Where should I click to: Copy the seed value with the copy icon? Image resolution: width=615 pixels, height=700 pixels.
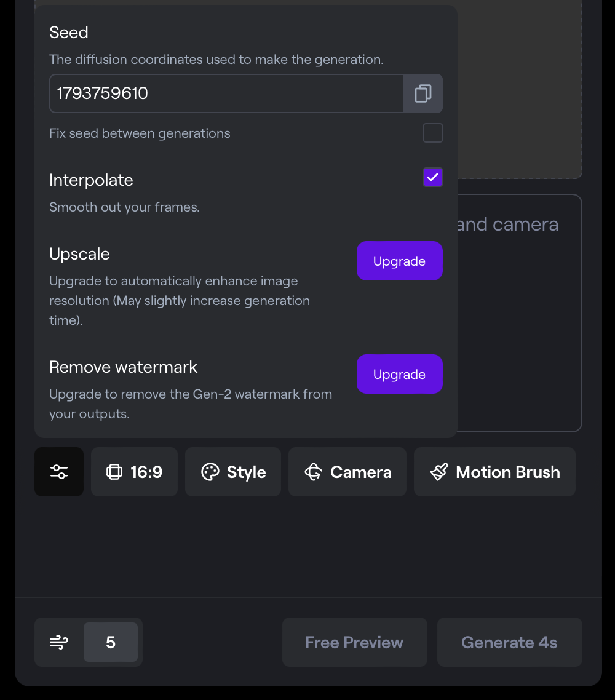coord(423,93)
